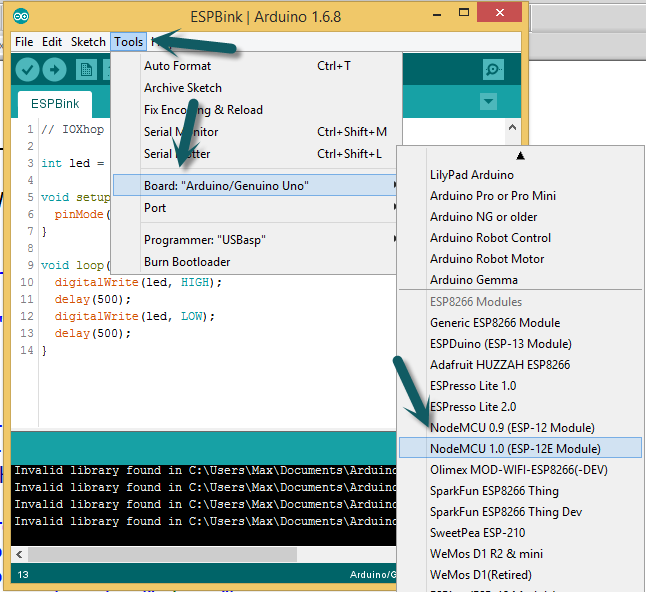646x592 pixels.
Task: Click the Verify checkmark button
Action: pos(27,70)
